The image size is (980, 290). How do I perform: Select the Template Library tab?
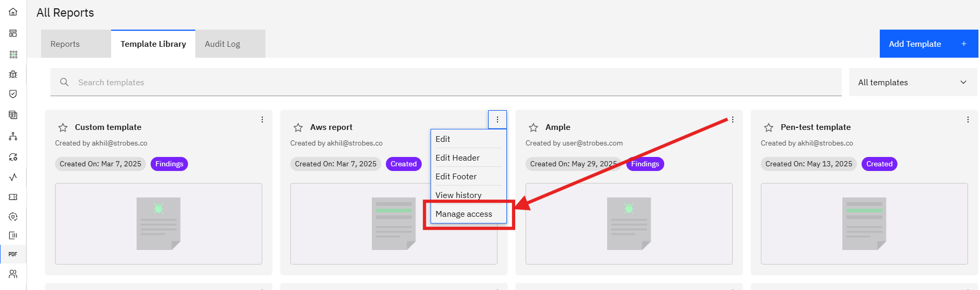(153, 44)
